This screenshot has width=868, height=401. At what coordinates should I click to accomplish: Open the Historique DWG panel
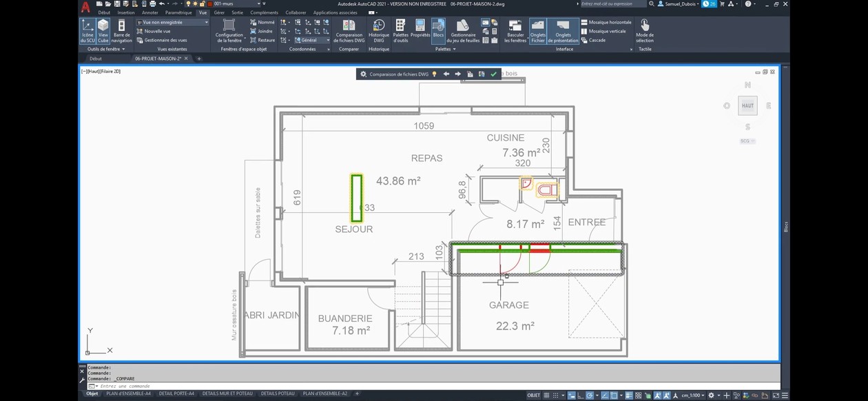coord(378,31)
